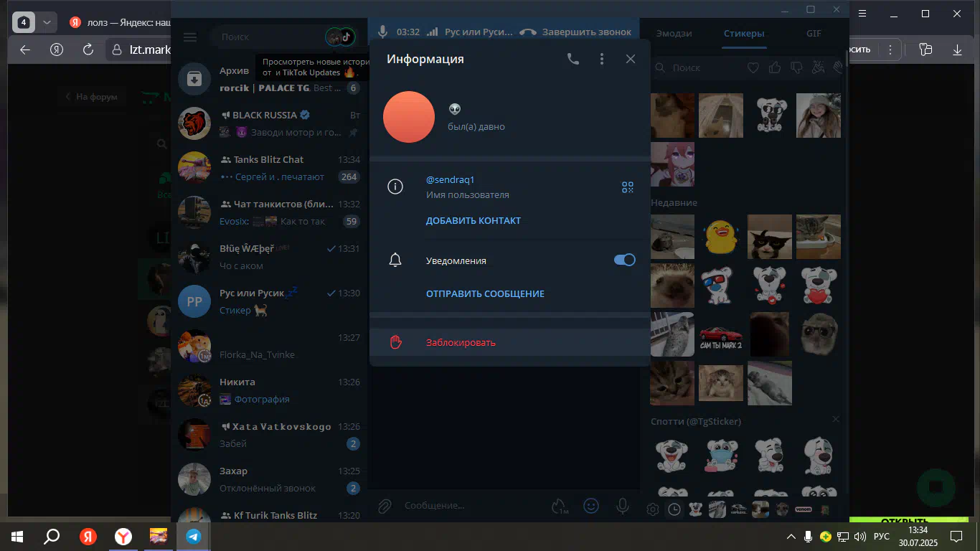Switch to the GIF tab
The height and width of the screenshot is (551, 980).
[814, 33]
